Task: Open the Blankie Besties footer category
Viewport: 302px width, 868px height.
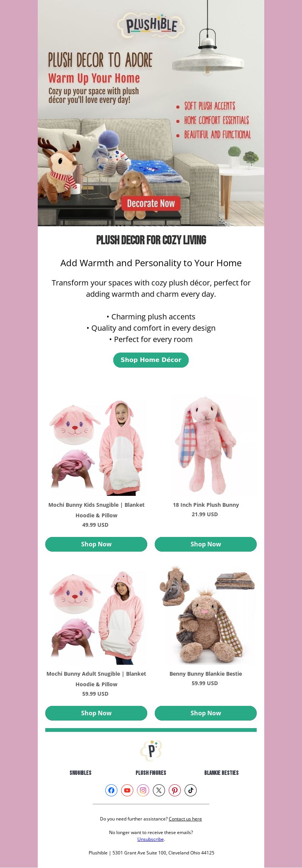Action: [x=222, y=773]
